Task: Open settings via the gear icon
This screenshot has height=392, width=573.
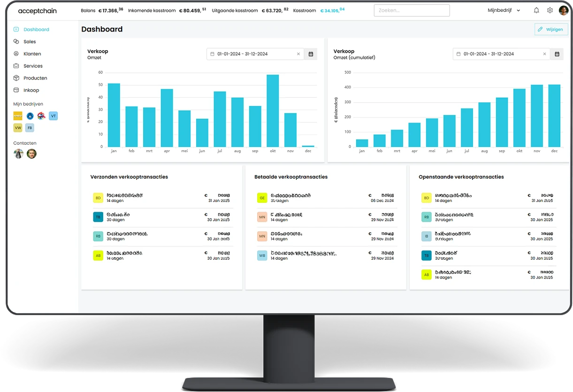Action: pyautogui.click(x=550, y=10)
